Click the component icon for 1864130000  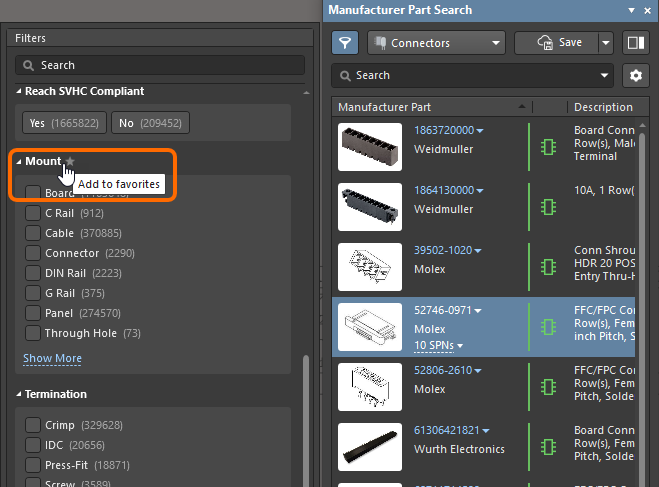point(548,207)
